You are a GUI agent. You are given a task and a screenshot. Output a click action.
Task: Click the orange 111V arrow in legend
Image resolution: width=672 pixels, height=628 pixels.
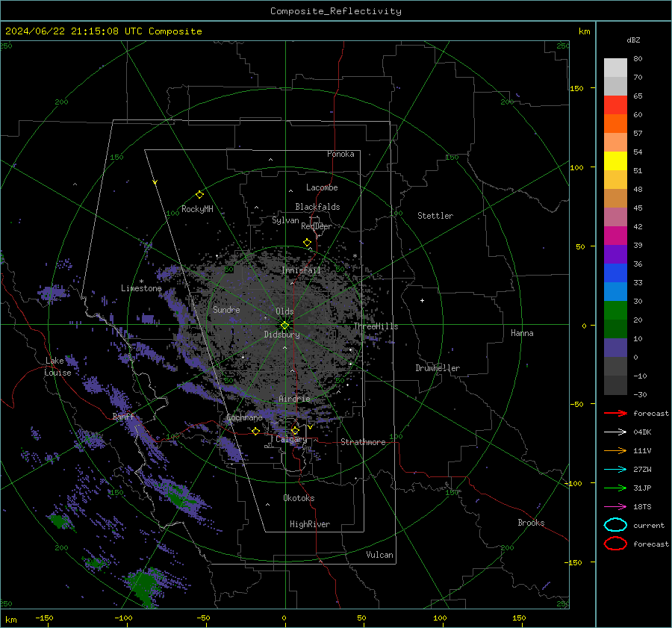coord(615,450)
